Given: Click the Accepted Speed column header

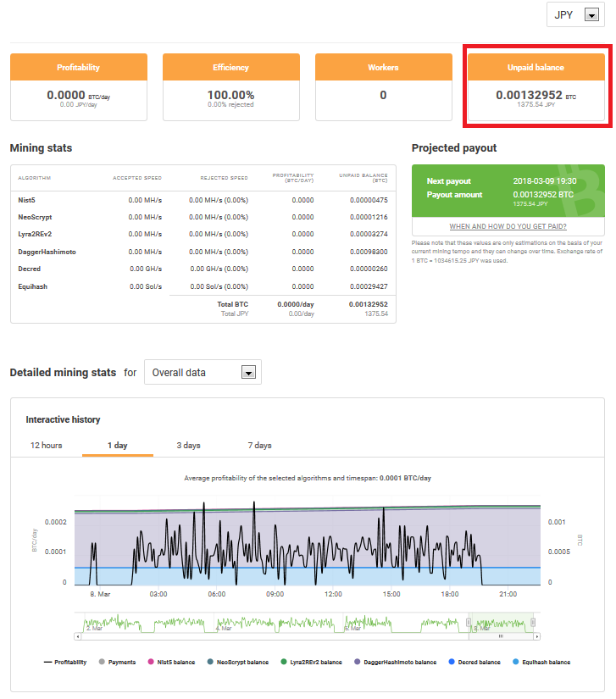Looking at the screenshot, I should 137,178.
